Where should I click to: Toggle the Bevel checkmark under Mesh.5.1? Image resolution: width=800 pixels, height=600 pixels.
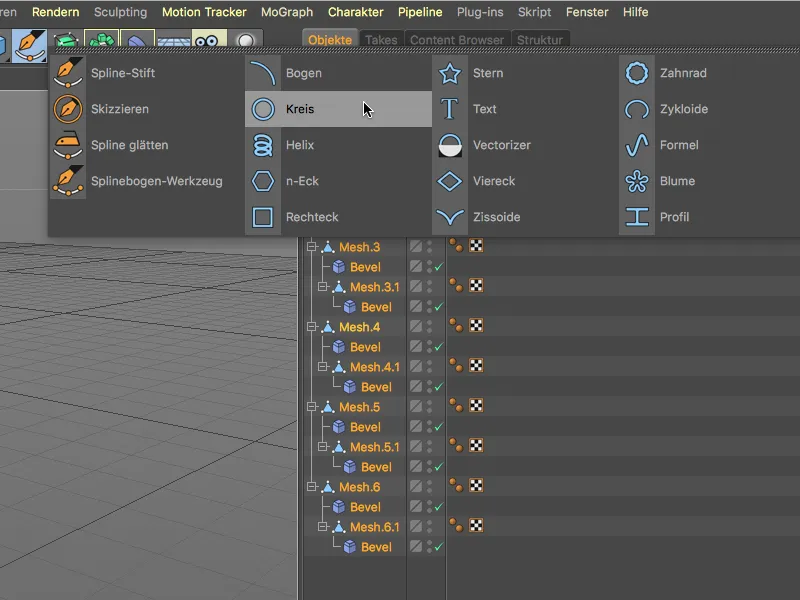tap(439, 467)
